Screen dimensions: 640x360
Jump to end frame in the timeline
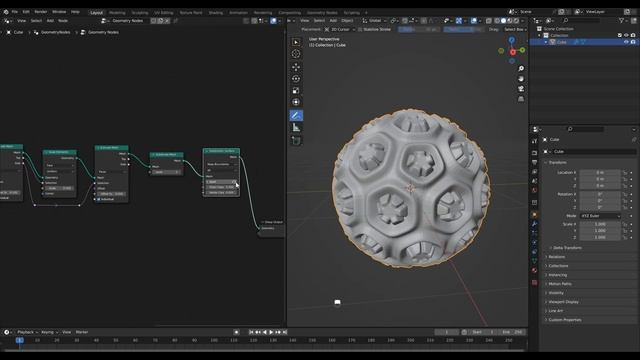[x=285, y=332]
